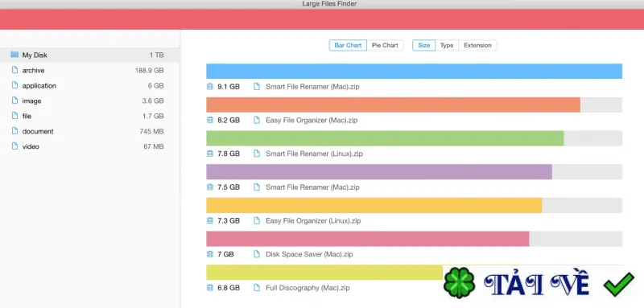
Task: Click the 9.1 GB size value
Action: (229, 87)
